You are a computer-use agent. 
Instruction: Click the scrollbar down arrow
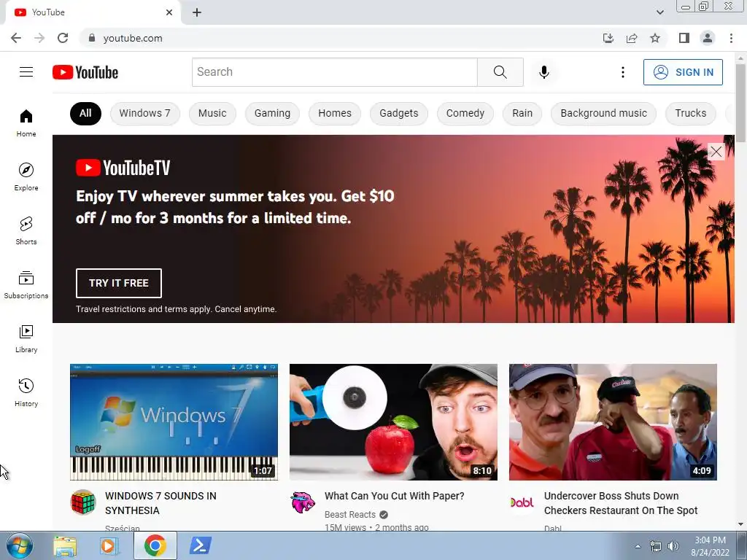point(741,524)
